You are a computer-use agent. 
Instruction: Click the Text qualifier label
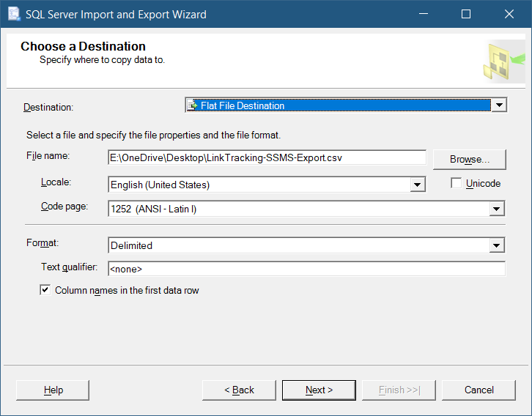(69, 267)
